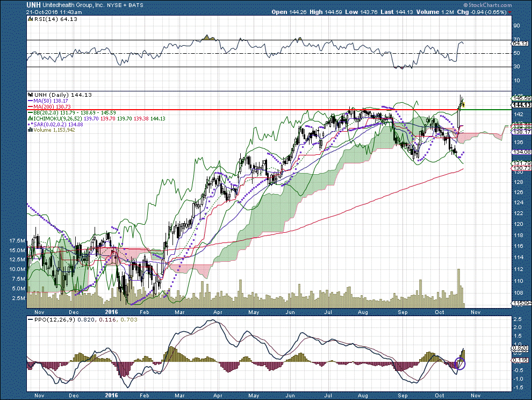Image resolution: width=532 pixels, height=400 pixels.
Task: Click the High 144.59 value
Action: pos(326,12)
